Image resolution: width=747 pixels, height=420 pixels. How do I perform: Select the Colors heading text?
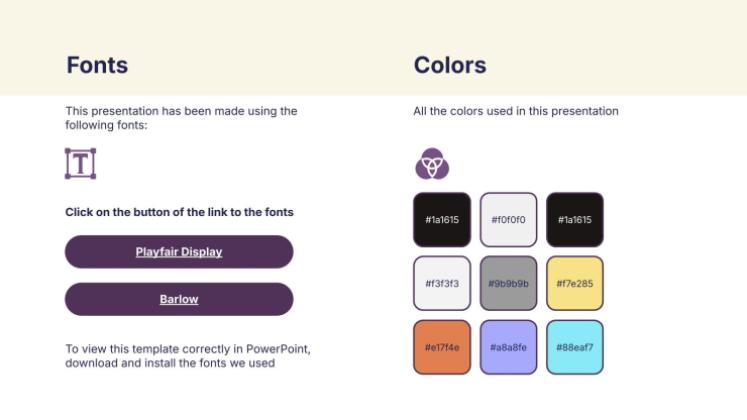(x=450, y=66)
